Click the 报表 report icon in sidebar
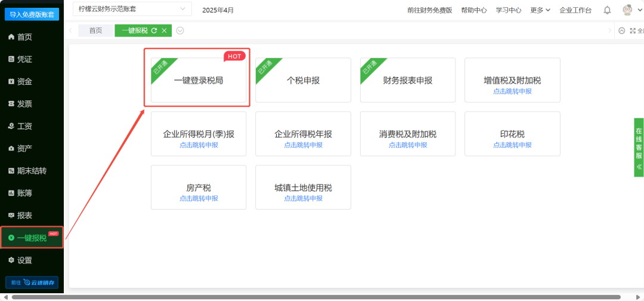 click(11, 216)
